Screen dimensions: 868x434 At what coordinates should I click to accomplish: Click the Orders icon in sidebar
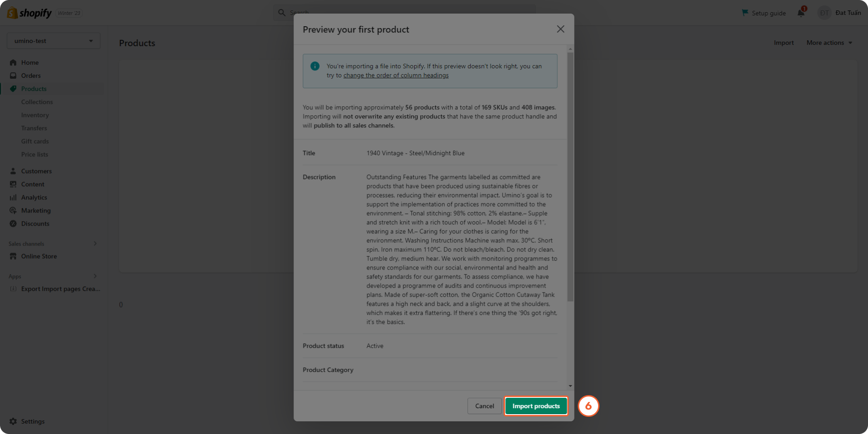[x=13, y=75]
